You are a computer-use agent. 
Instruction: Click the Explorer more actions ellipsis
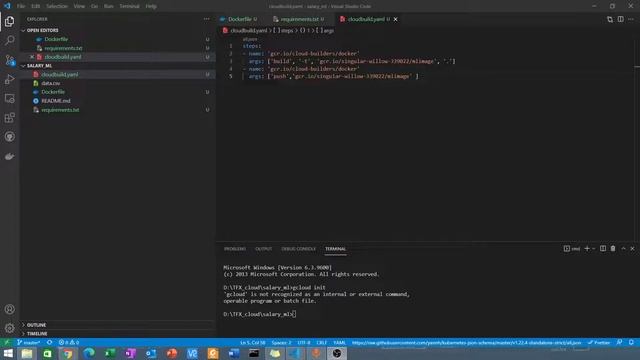pos(207,19)
